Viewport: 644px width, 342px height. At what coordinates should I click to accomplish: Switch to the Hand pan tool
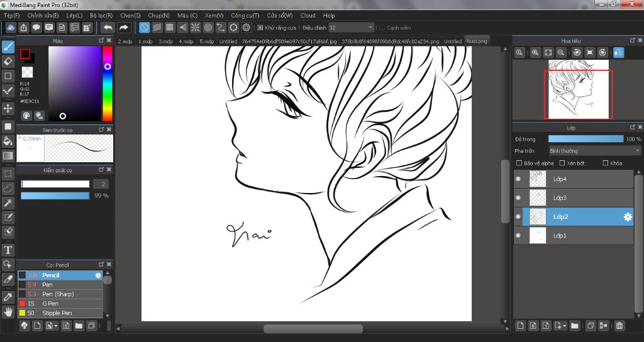point(8,312)
